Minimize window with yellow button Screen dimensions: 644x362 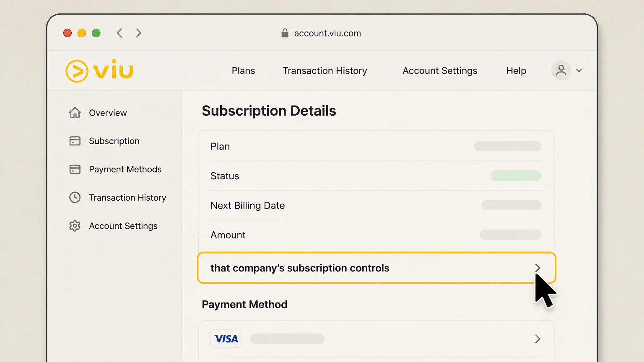[x=82, y=33]
